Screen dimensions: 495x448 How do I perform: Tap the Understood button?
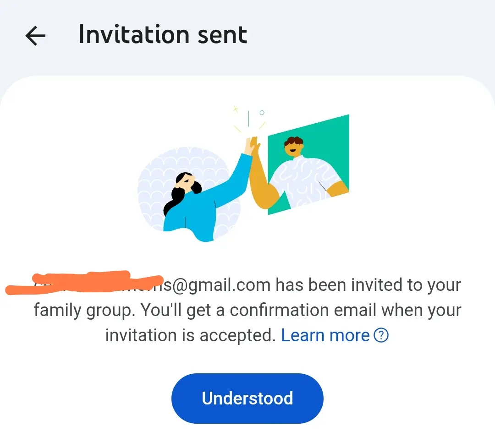tap(247, 398)
